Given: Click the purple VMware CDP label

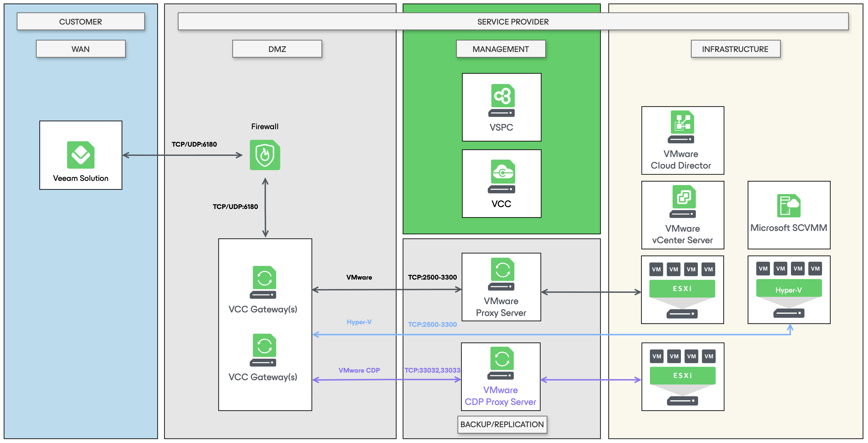Looking at the screenshot, I should pos(359,370).
